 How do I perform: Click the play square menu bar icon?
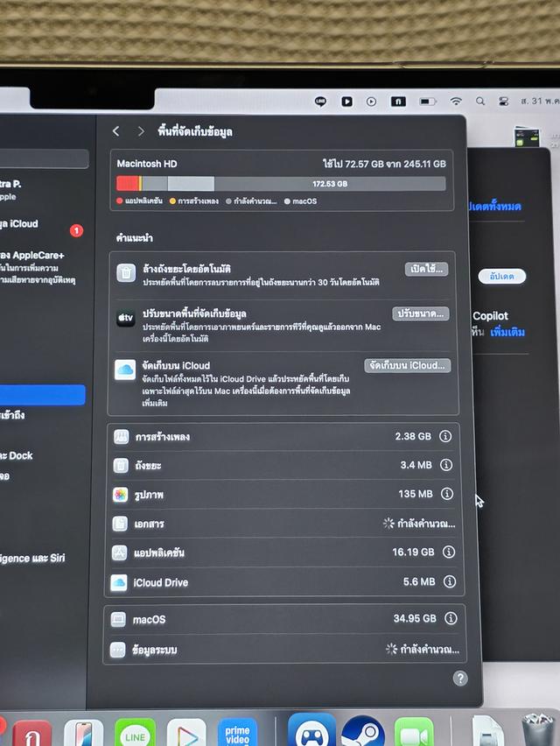point(347,102)
